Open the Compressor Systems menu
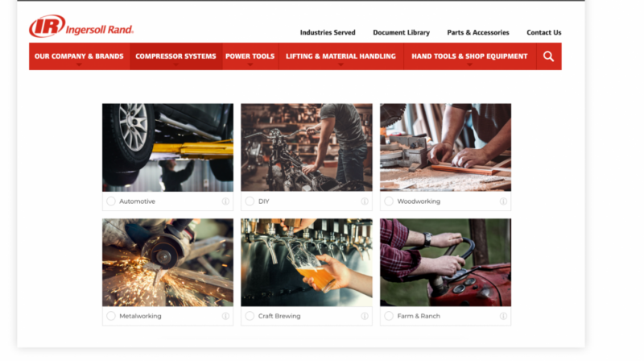The height and width of the screenshot is (361, 644). point(175,56)
